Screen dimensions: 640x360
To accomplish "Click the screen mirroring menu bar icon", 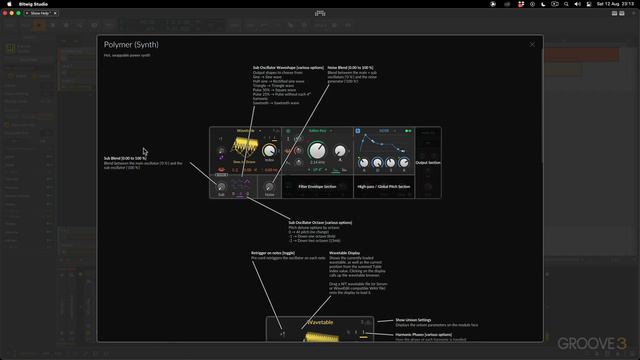I will [554, 4].
